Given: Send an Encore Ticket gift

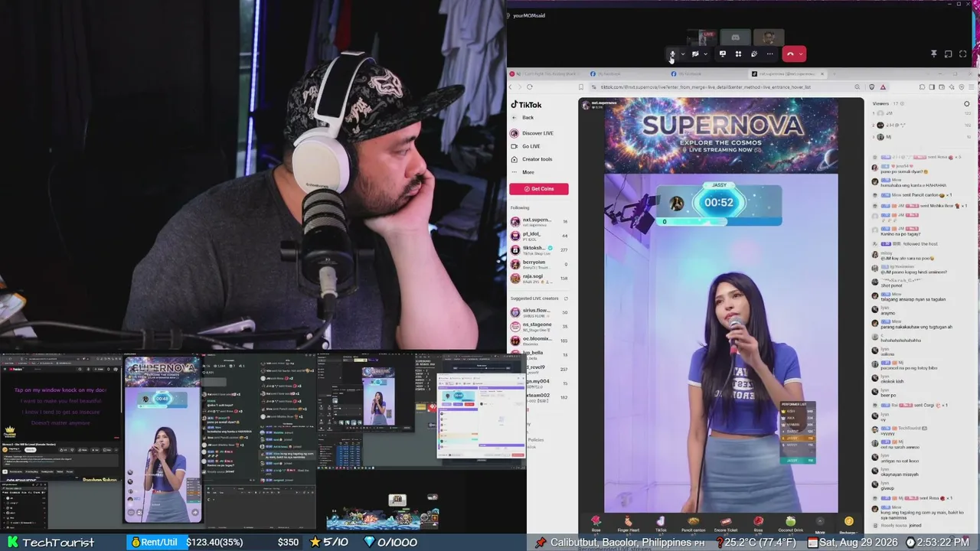Looking at the screenshot, I should click(x=726, y=524).
